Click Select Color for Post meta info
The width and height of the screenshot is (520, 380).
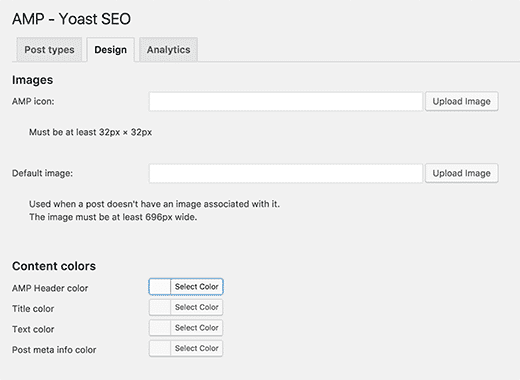pos(197,348)
